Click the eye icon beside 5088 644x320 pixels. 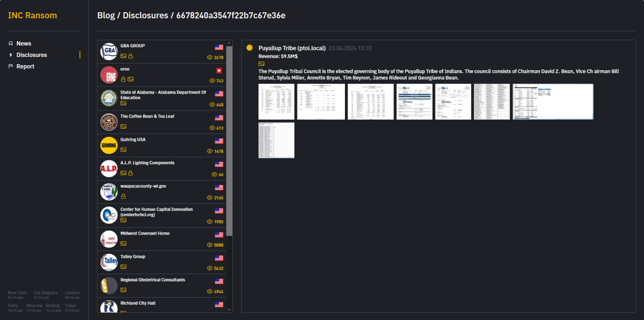click(x=210, y=245)
